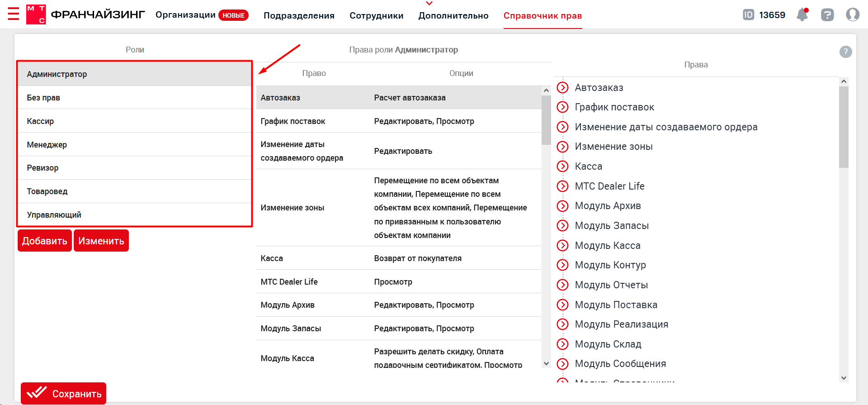868x405 pixels.
Task: Select the Ревизор role
Action: pyautogui.click(x=134, y=168)
